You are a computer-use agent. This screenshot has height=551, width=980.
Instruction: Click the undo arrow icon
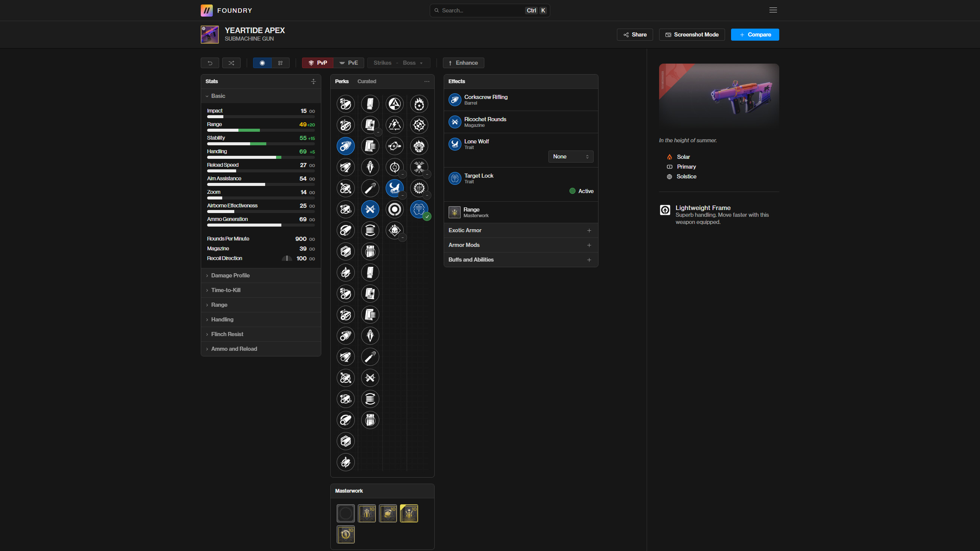(210, 63)
